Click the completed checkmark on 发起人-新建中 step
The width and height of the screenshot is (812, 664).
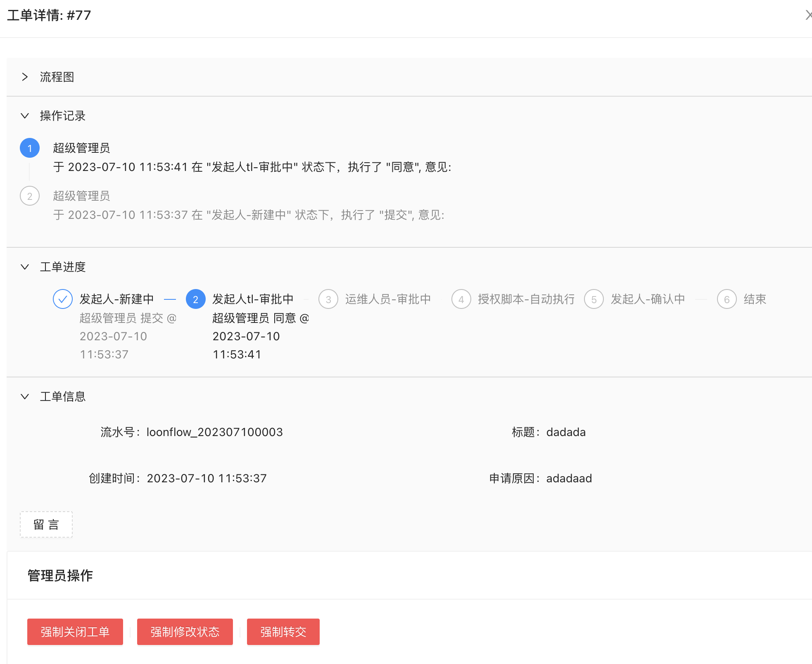(62, 299)
